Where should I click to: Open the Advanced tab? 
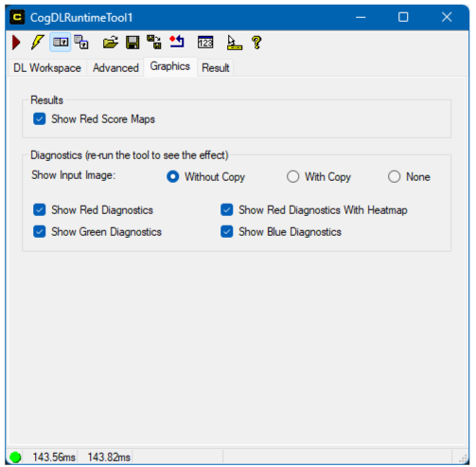[x=115, y=68]
